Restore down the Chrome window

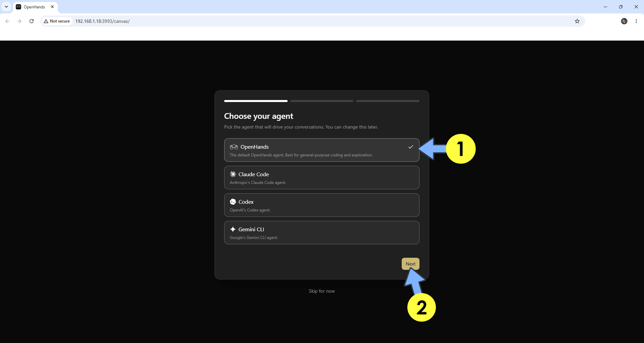621,7
